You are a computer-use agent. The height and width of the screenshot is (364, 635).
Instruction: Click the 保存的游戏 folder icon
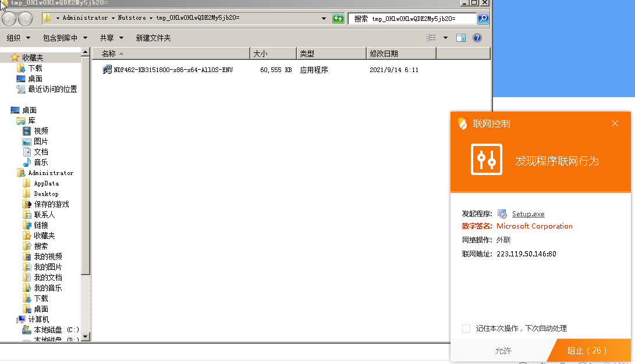(x=27, y=204)
